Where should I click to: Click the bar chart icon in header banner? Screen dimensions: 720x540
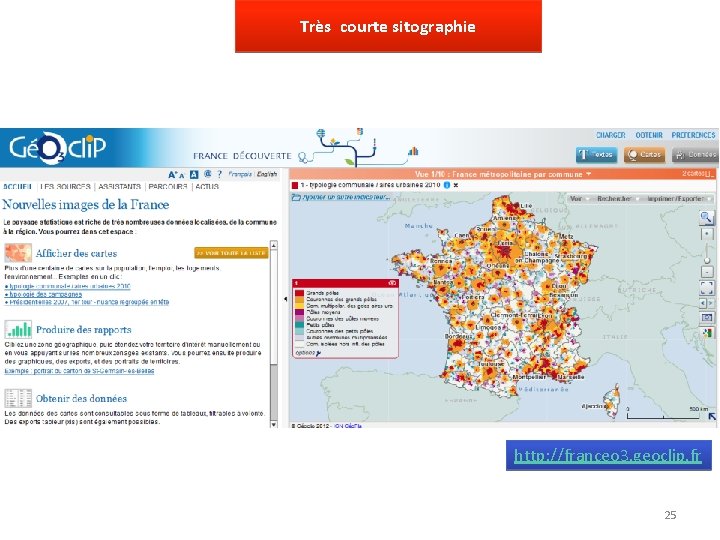pos(413,151)
